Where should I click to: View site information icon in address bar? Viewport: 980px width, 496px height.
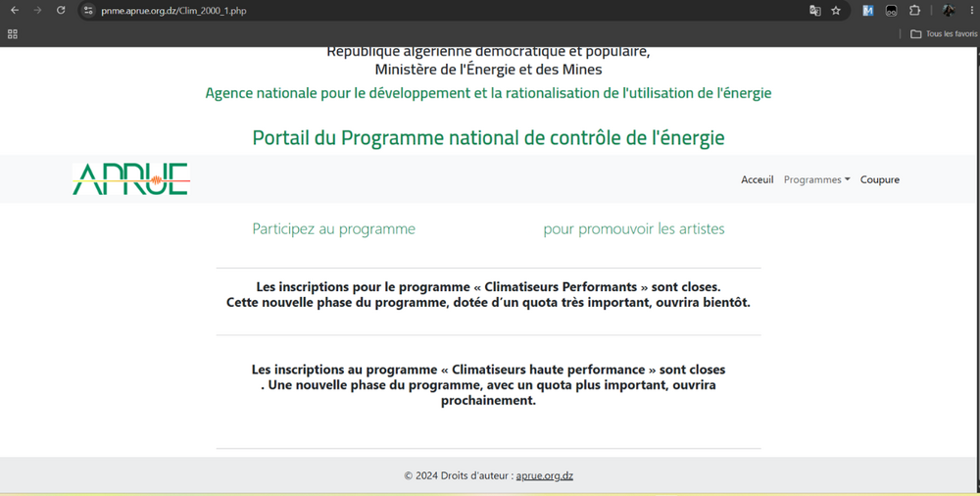coord(89,11)
